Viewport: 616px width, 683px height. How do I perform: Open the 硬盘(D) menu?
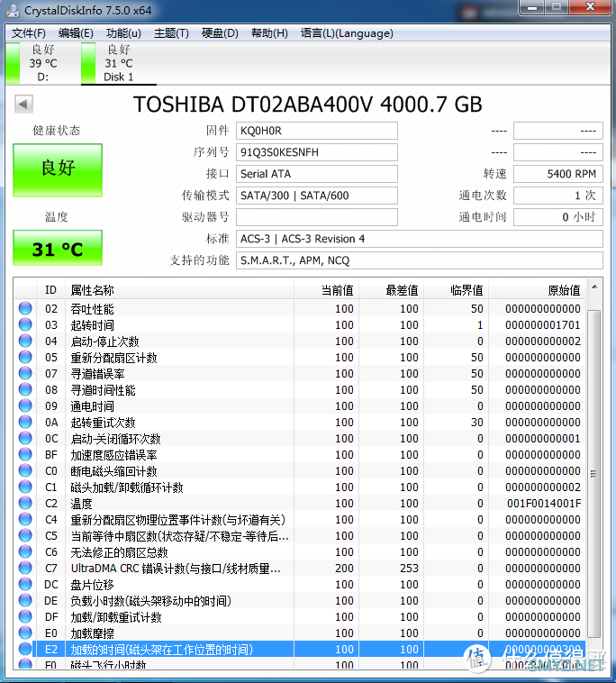[220, 33]
